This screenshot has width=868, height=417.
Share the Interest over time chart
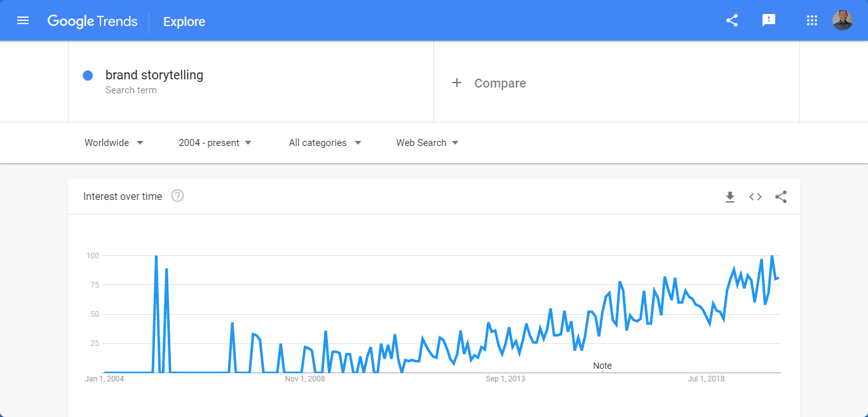780,197
